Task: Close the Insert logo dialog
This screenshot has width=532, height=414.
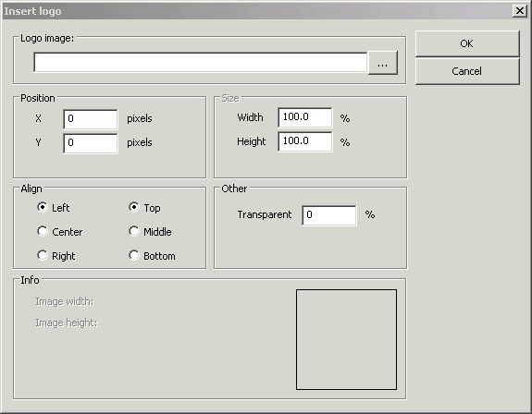Action: 519,11
